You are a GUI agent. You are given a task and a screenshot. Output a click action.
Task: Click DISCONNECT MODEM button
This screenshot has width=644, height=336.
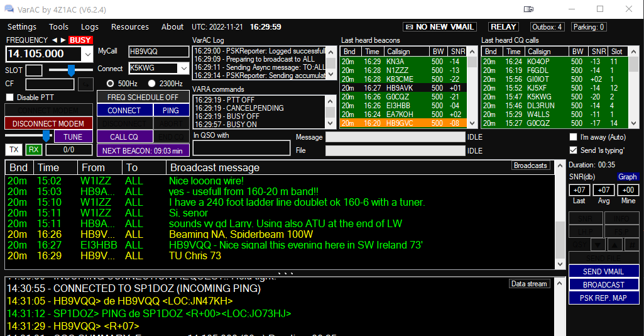48,123
